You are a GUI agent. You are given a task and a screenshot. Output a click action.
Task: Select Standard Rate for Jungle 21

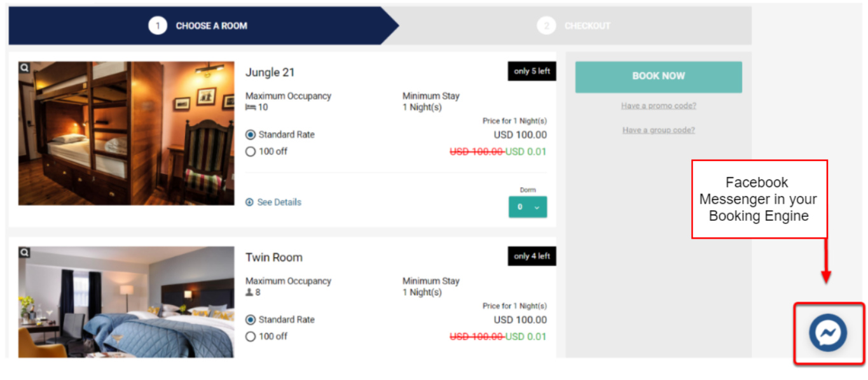[251, 135]
